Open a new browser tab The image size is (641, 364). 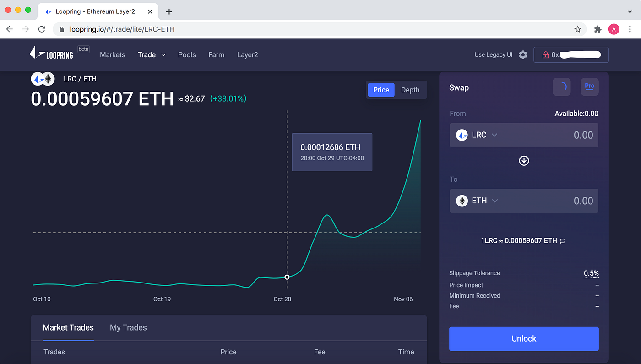(x=169, y=11)
